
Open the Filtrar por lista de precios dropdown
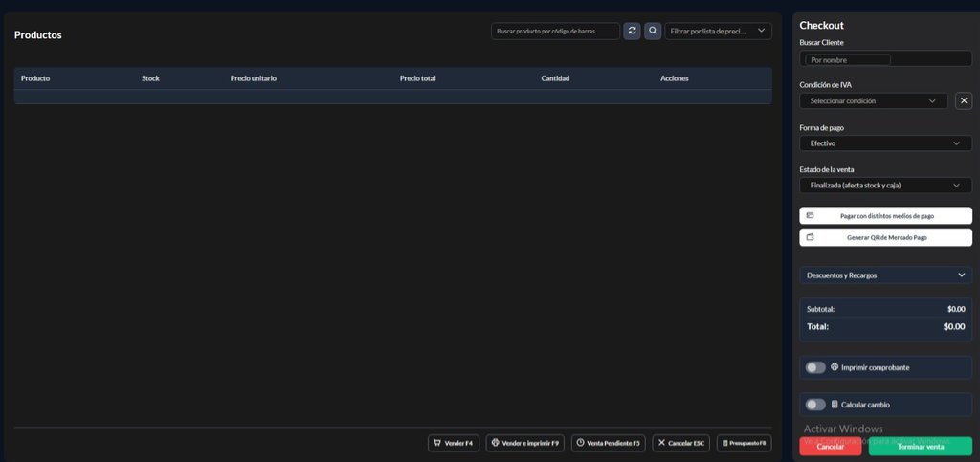718,32
